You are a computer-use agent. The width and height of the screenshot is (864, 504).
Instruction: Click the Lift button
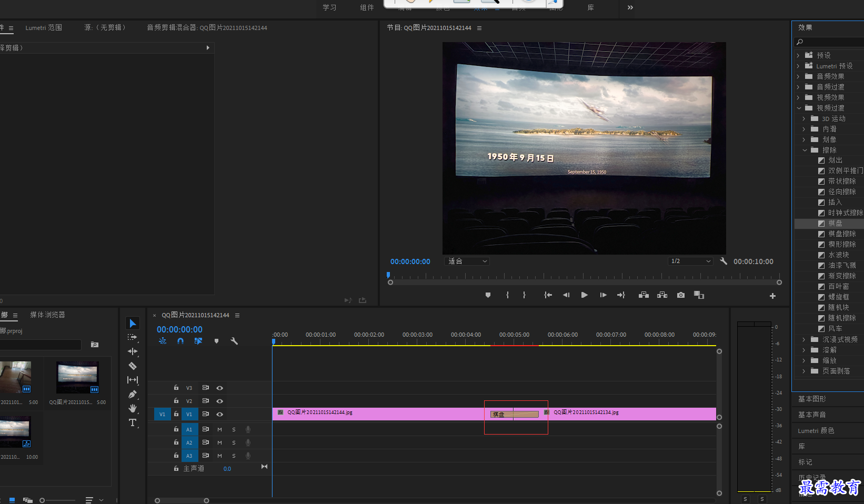(644, 295)
